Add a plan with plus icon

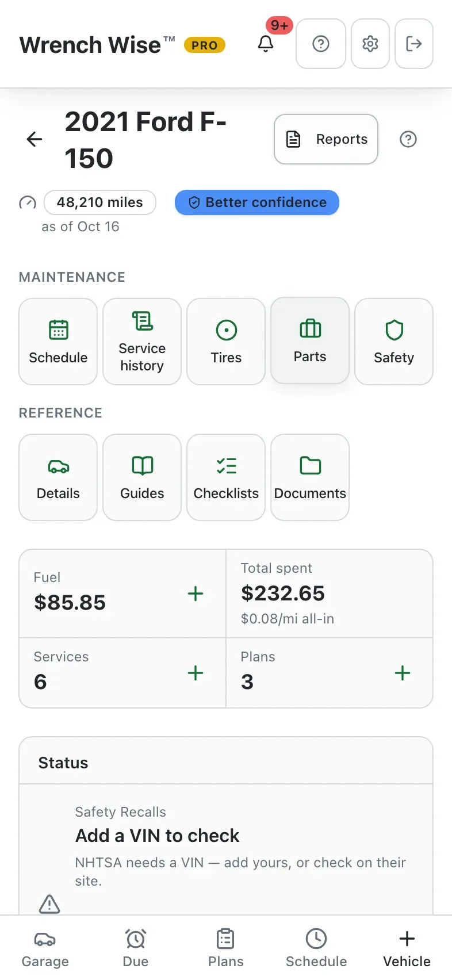click(403, 673)
